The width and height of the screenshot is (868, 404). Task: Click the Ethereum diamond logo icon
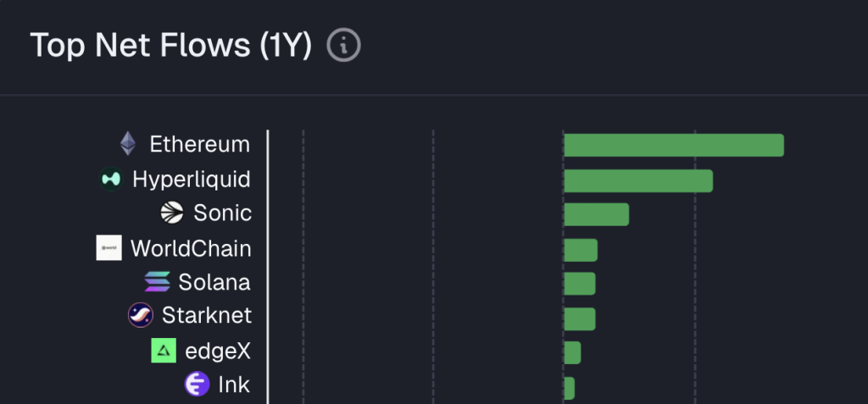tap(128, 144)
